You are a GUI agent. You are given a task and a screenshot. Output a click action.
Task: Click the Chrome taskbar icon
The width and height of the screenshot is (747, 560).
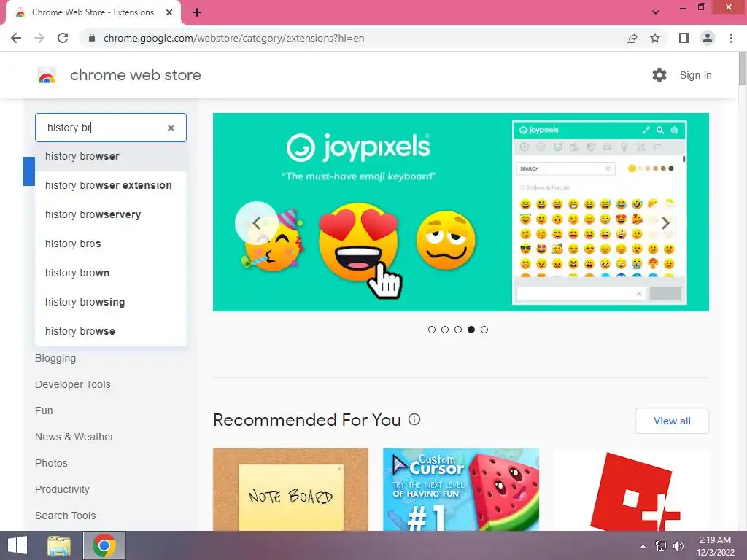(x=104, y=545)
